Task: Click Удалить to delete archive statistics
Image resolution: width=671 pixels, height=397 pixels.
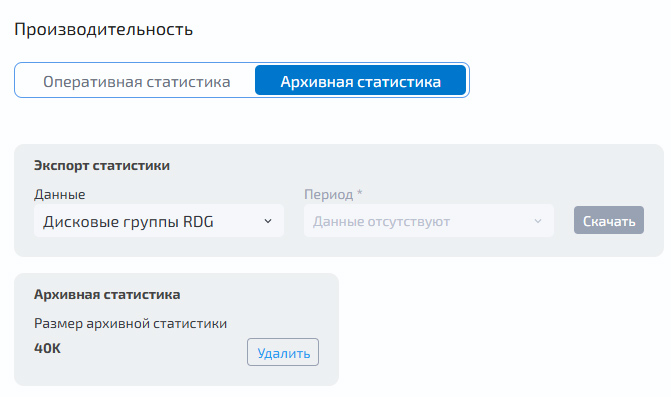Action: [283, 353]
